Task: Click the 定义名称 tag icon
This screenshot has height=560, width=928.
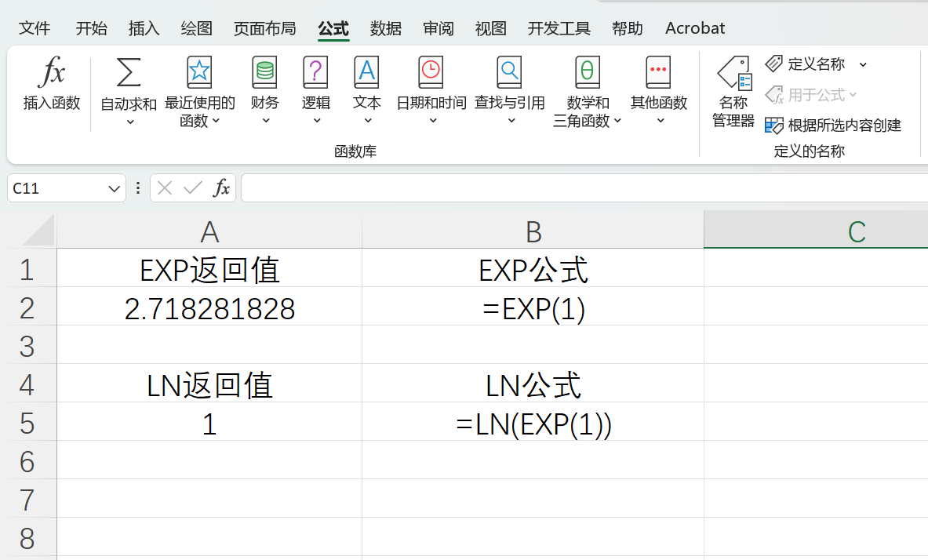Action: pyautogui.click(x=773, y=64)
